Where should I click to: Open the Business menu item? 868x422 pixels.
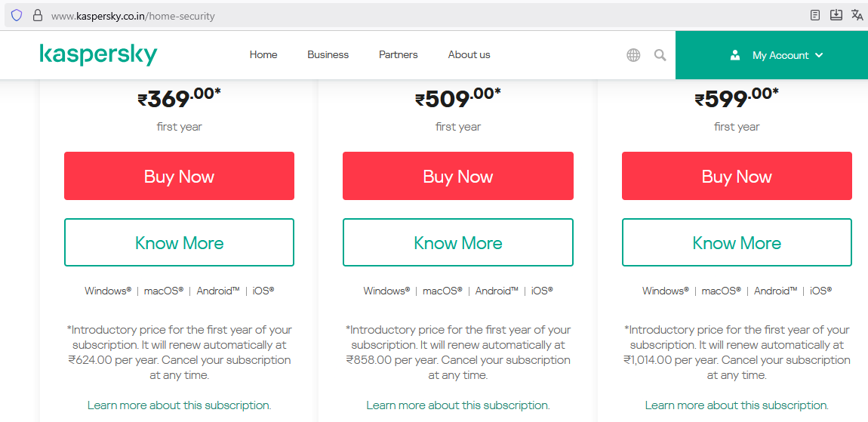point(328,55)
